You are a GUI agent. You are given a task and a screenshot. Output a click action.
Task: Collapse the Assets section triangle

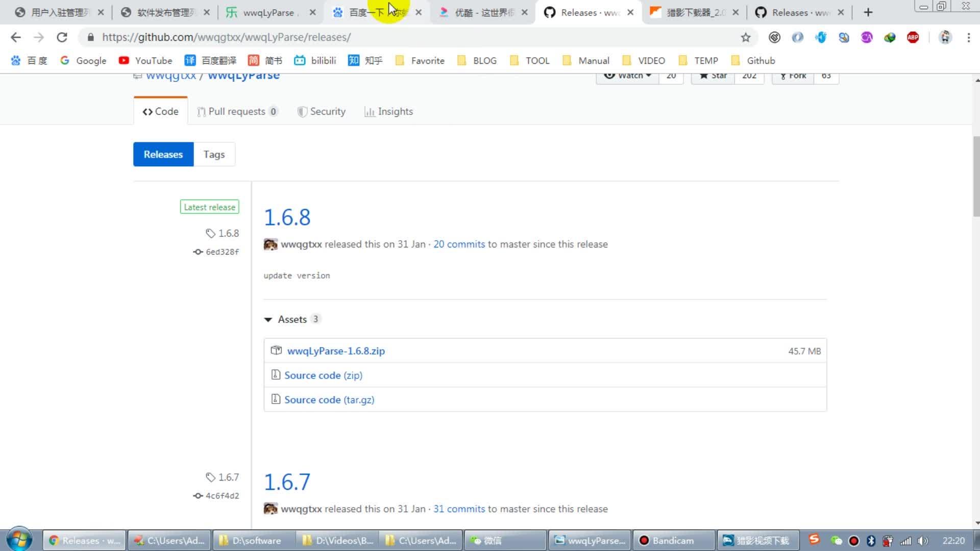point(268,319)
